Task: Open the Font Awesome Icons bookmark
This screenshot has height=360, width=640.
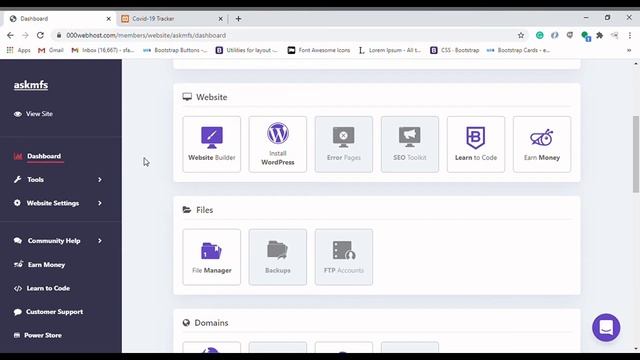Action: (x=319, y=50)
